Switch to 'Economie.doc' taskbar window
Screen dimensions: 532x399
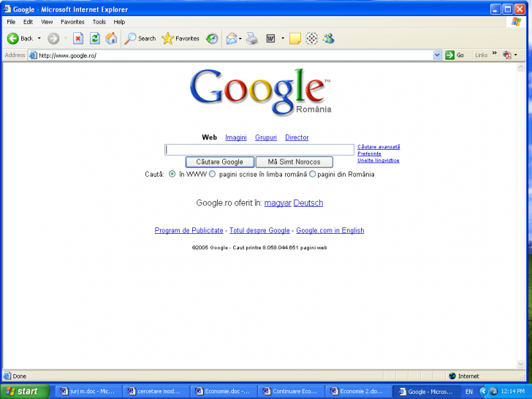[222, 392]
